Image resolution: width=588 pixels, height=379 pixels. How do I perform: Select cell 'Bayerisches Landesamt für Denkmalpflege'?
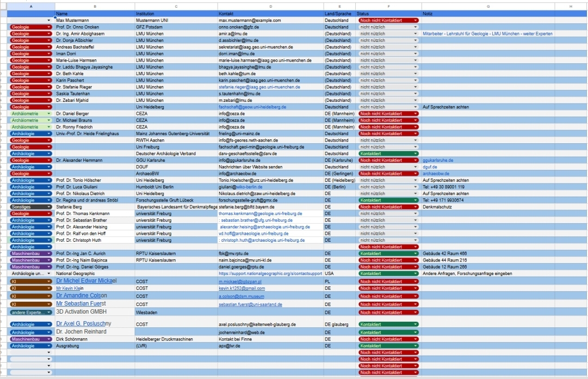(x=176, y=207)
